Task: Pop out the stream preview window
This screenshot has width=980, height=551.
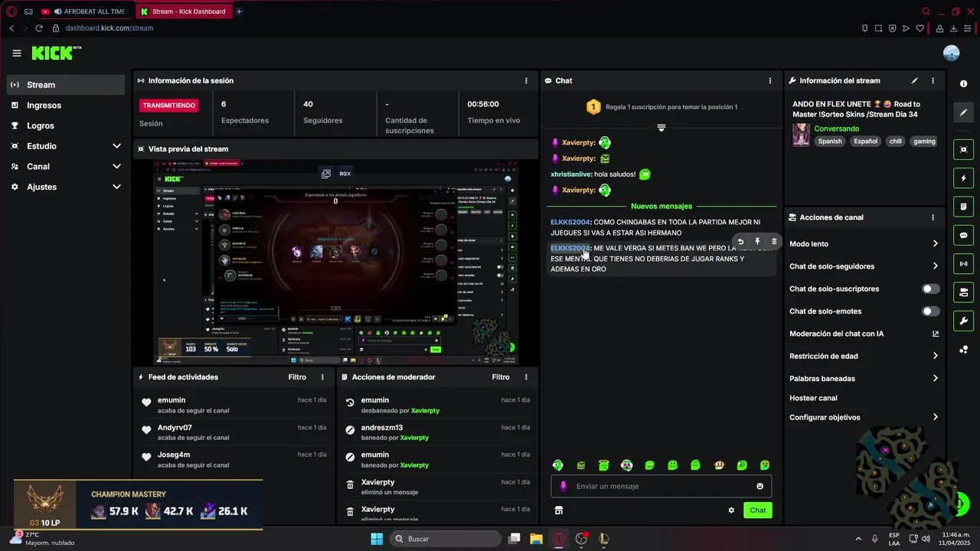Action: point(326,174)
